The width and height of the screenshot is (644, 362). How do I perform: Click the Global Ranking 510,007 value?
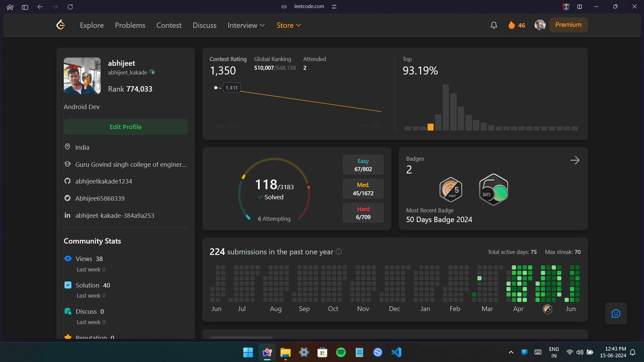click(264, 68)
